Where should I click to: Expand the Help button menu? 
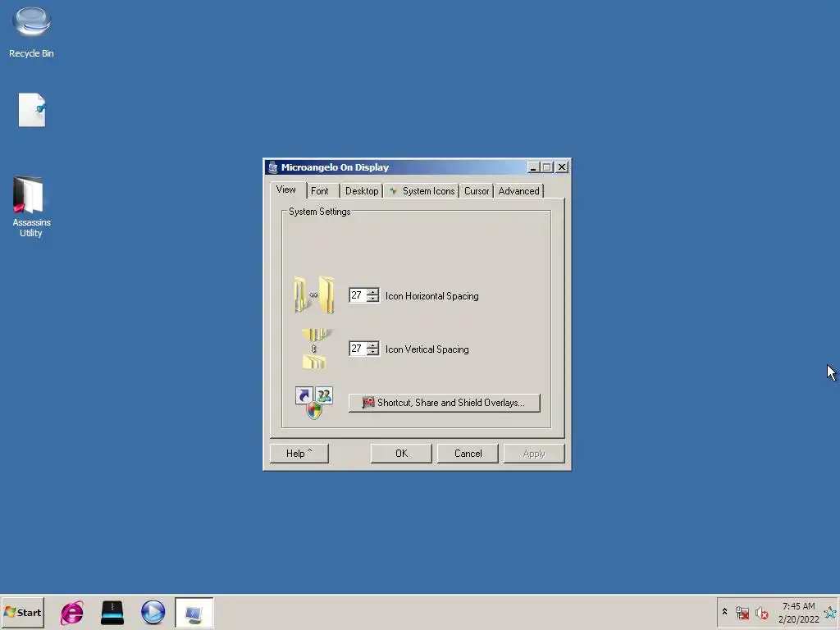point(299,453)
